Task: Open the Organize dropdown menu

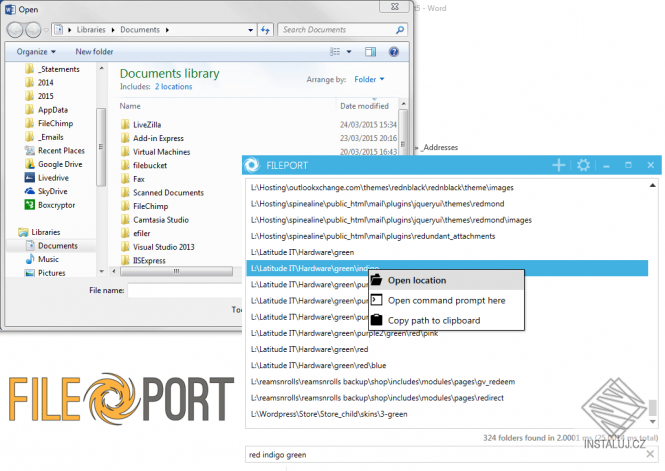Action: pos(36,52)
